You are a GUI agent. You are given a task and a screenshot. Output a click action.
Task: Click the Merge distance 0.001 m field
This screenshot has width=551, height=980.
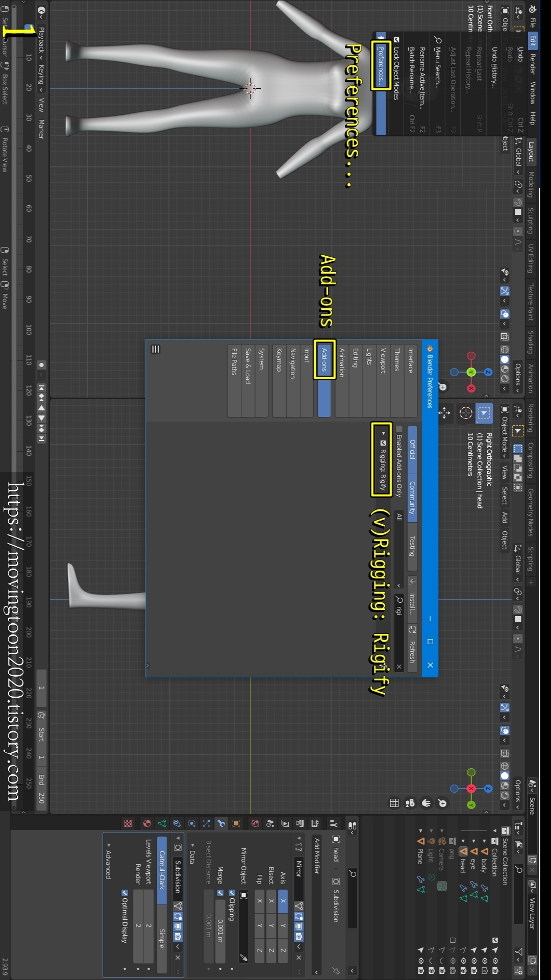220,932
